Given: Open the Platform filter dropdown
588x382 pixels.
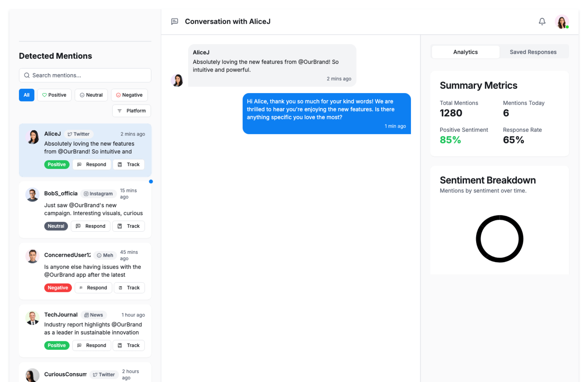Looking at the screenshot, I should 131,111.
